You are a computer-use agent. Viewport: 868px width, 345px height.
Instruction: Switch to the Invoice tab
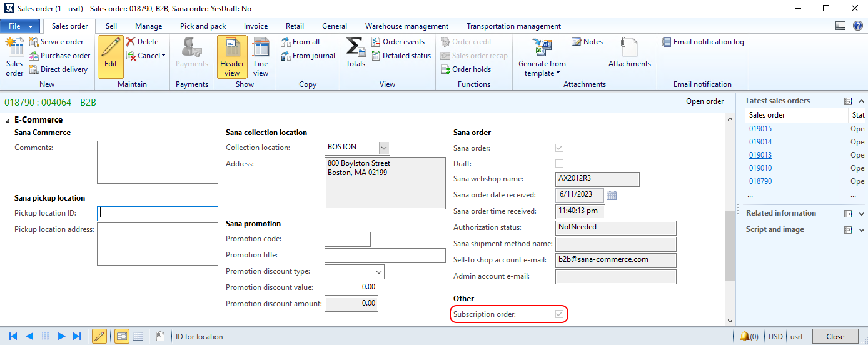[256, 26]
